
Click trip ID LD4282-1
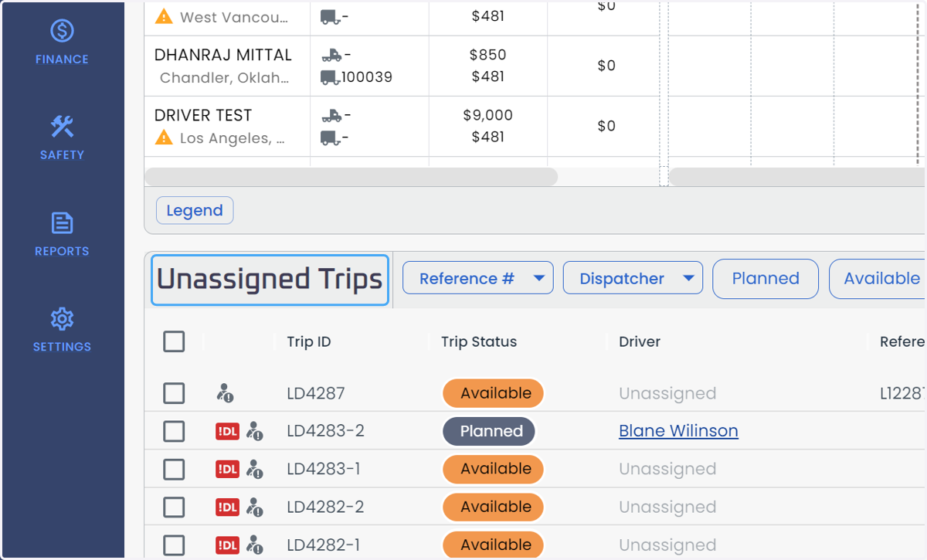pos(324,545)
